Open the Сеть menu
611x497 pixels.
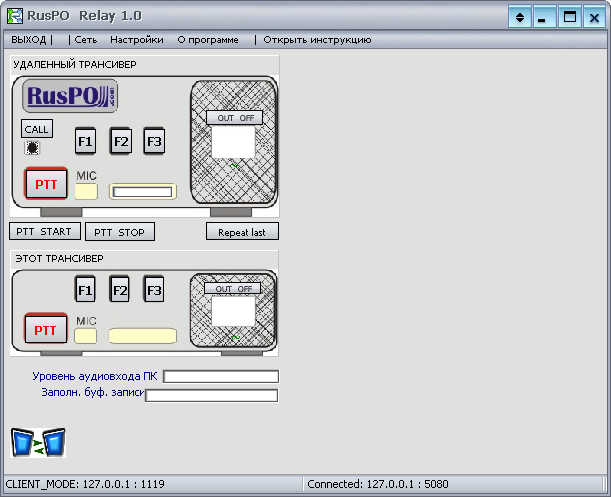85,40
